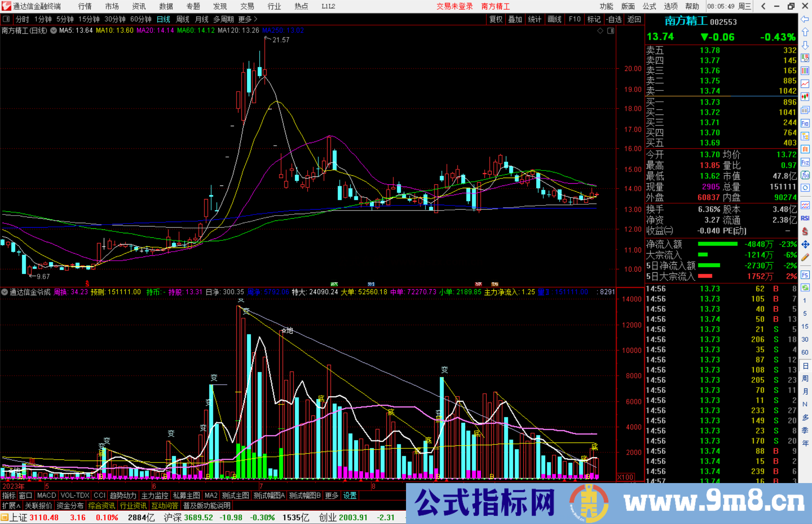Click the X100 scale label
Image resolution: width=812 pixels, height=524 pixels.
pos(626,477)
